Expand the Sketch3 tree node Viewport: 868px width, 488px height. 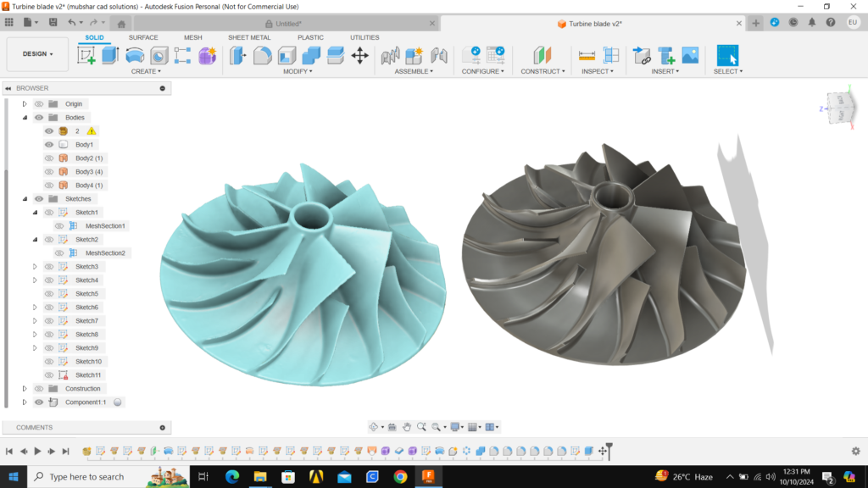pyautogui.click(x=35, y=267)
